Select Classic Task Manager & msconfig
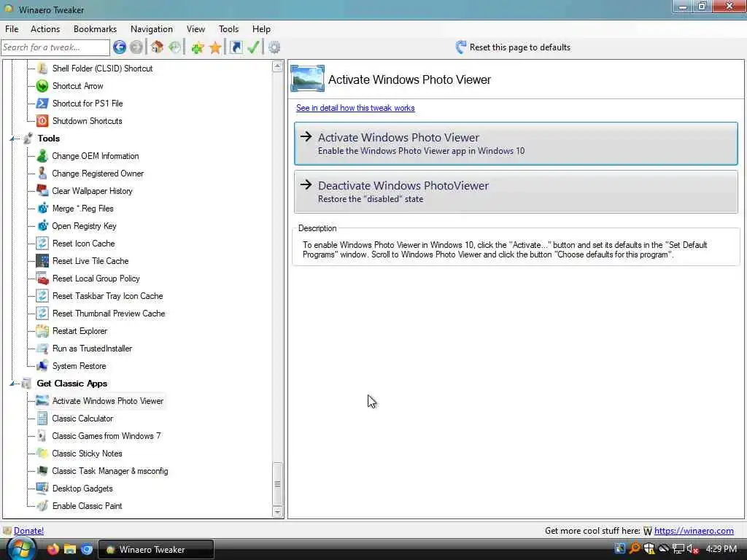The width and height of the screenshot is (747, 560). pos(110,471)
